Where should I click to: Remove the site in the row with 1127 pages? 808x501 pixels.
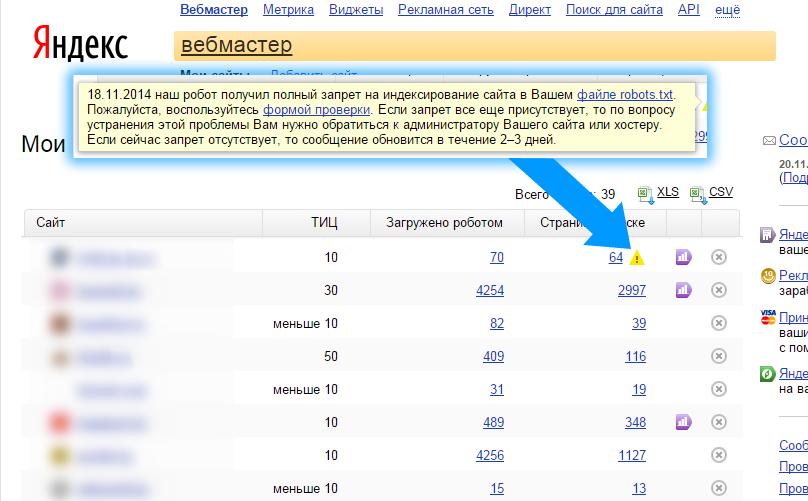point(719,455)
